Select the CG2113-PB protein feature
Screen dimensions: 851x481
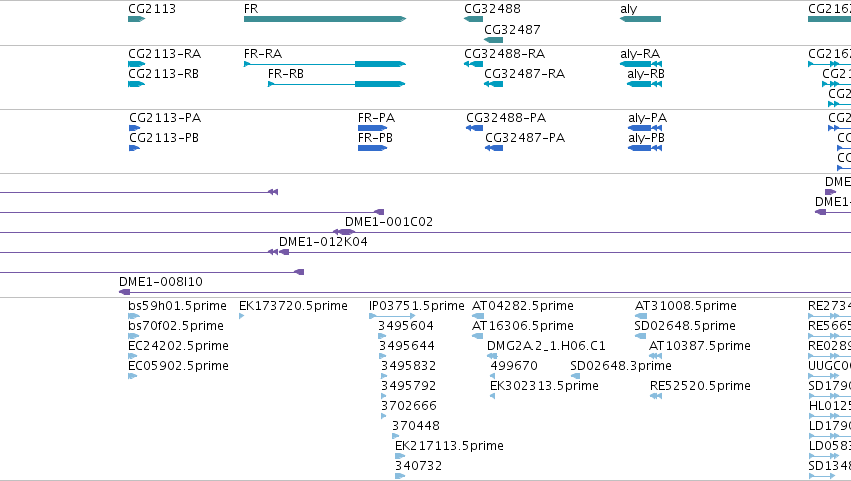(x=135, y=148)
